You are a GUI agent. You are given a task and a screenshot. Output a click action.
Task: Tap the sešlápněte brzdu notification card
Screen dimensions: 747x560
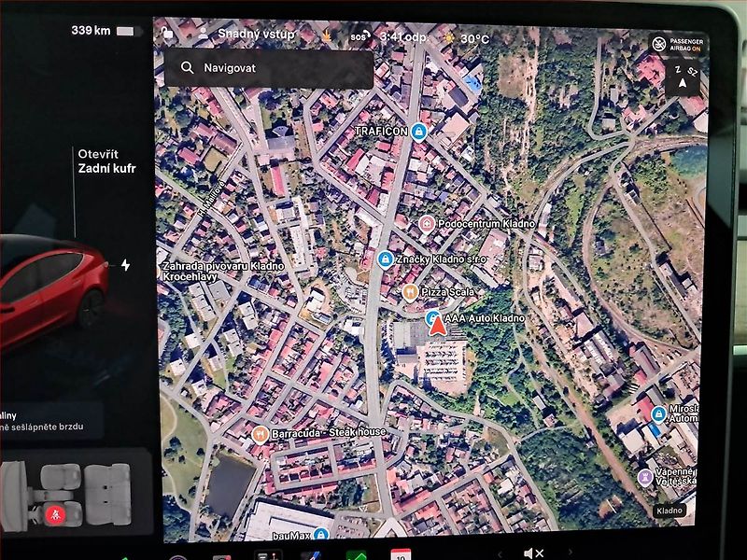tap(50, 421)
